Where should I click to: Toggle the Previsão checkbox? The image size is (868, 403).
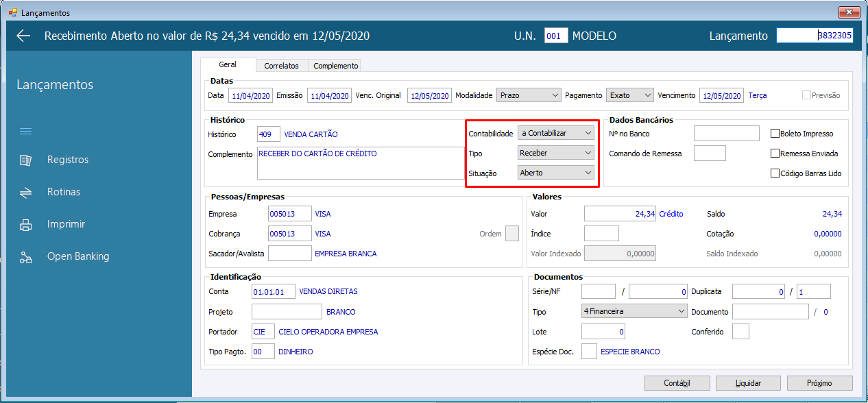coord(806,95)
